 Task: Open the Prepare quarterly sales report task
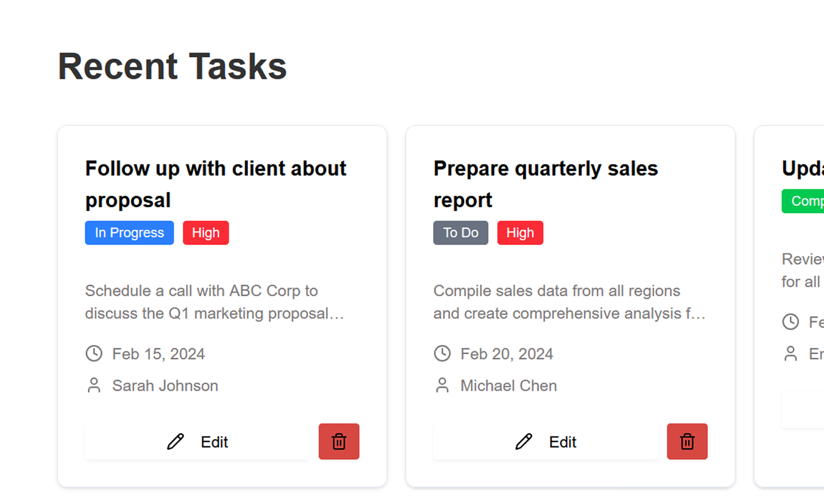coord(546,183)
